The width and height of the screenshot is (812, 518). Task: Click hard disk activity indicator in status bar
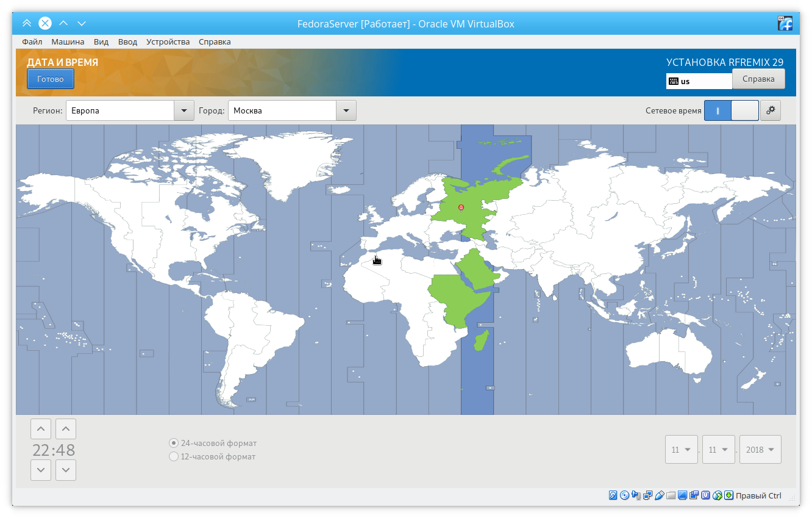[613, 495]
